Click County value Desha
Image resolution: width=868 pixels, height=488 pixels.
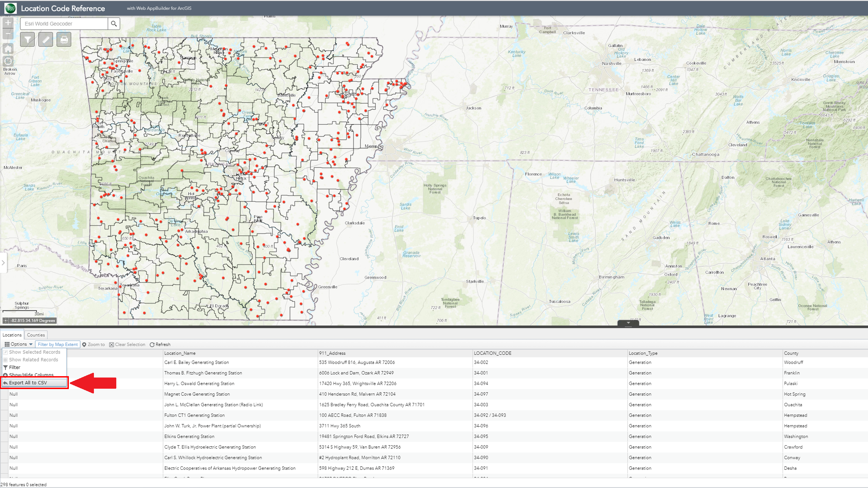click(x=790, y=468)
